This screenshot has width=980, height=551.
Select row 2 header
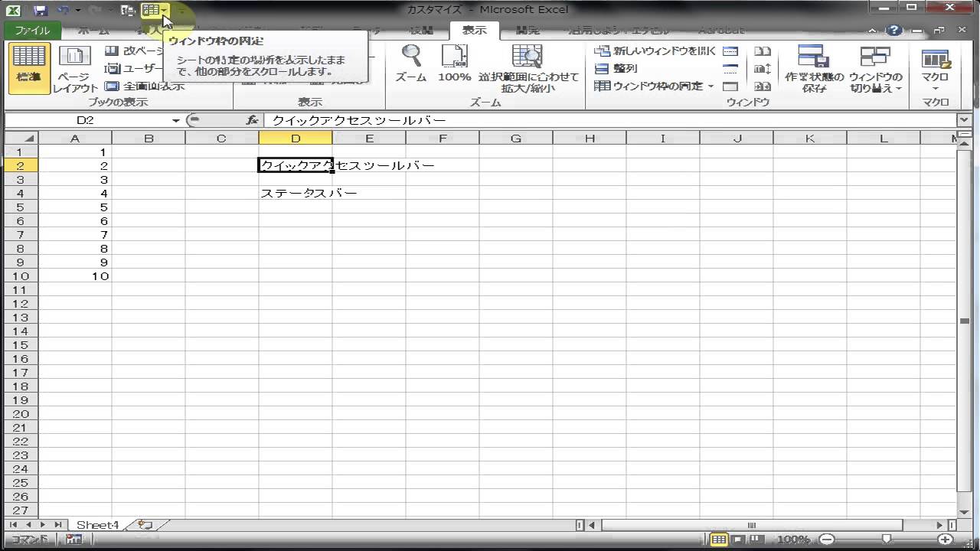[x=21, y=165]
